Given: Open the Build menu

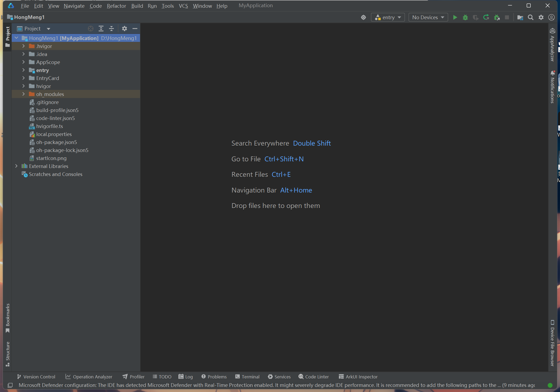Looking at the screenshot, I should 137,6.
